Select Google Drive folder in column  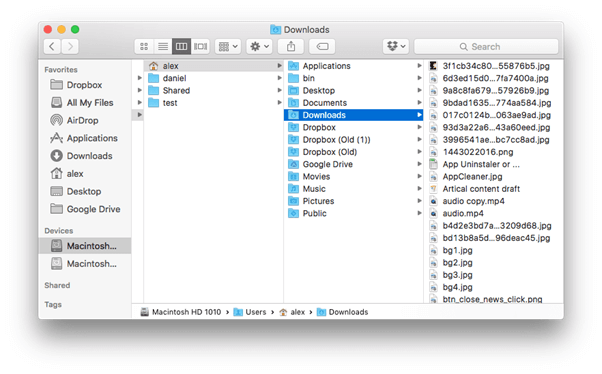pos(353,164)
